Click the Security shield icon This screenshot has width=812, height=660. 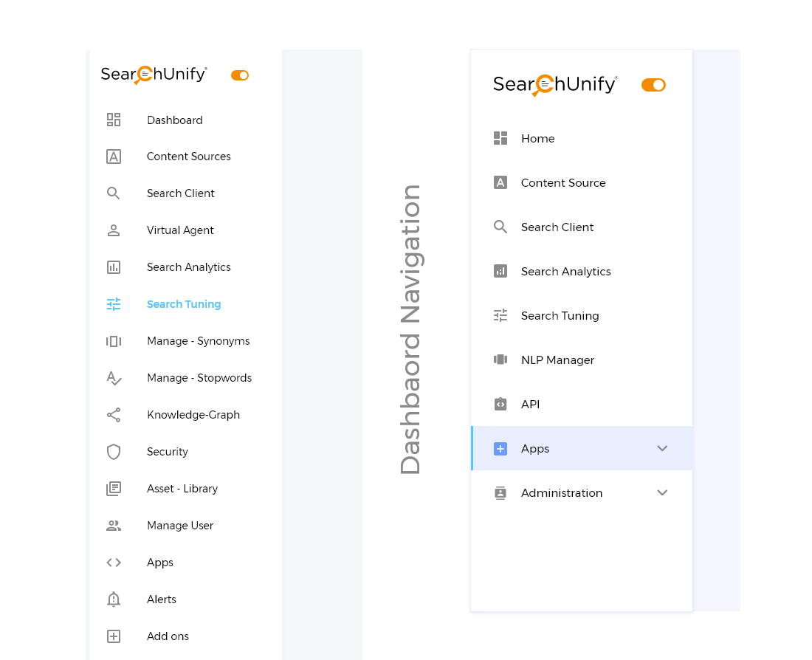pyautogui.click(x=114, y=452)
